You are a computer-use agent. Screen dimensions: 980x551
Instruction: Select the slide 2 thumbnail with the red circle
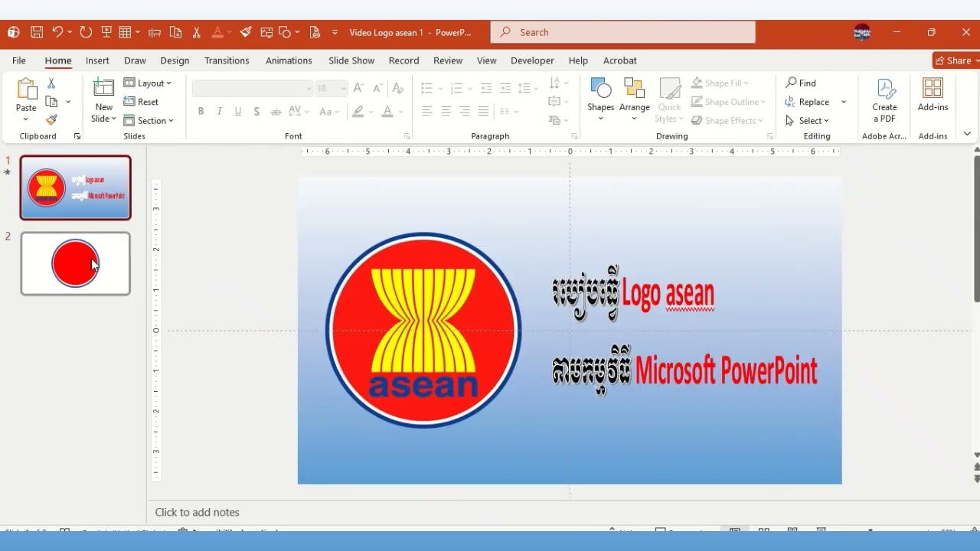coord(76,263)
